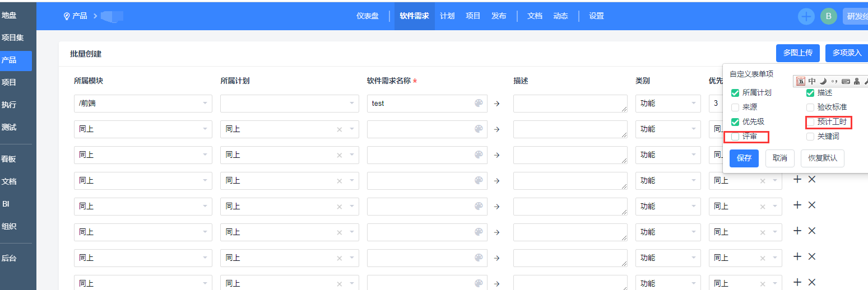Screen dimensions: 868x290
Task: Check the 预计工时 option
Action: pyautogui.click(x=810, y=122)
